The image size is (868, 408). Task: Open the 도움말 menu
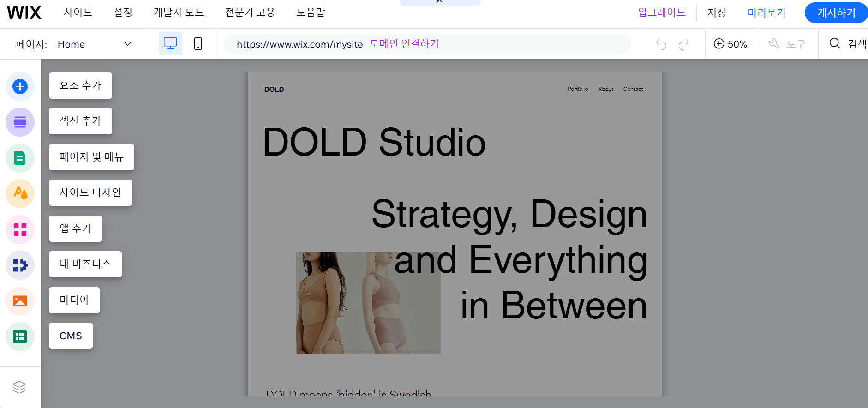pos(311,12)
